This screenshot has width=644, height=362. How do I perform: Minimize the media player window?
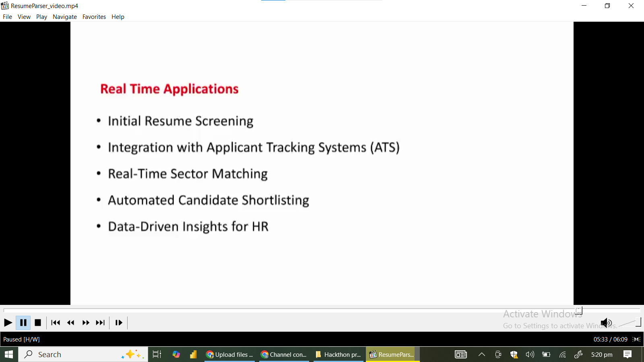point(584,6)
